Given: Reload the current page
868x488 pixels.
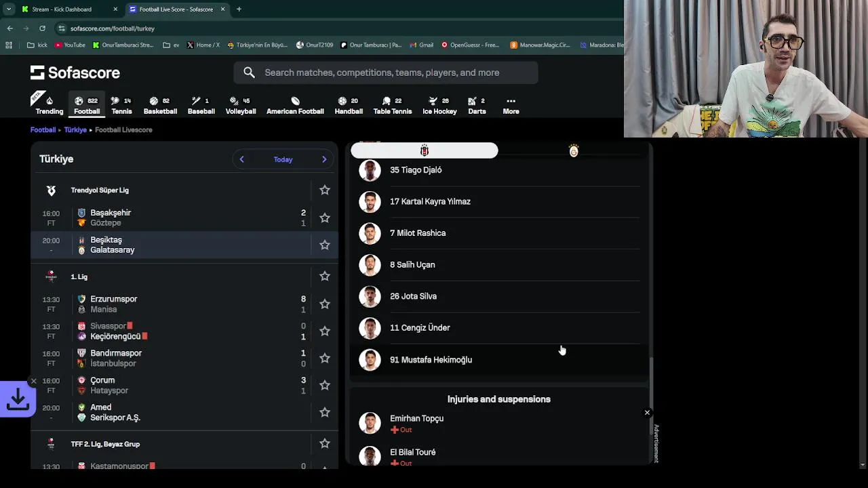Looking at the screenshot, I should click(42, 28).
